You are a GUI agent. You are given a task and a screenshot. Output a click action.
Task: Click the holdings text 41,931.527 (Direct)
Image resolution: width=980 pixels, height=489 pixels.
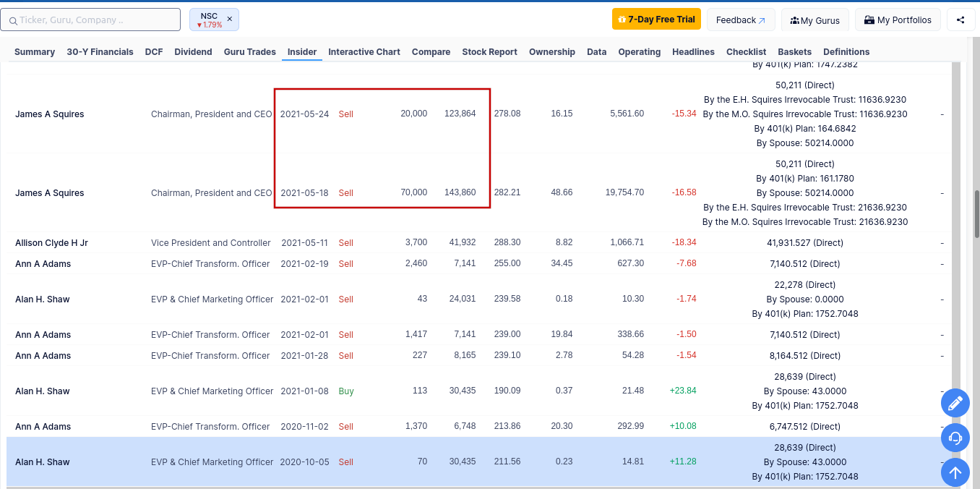pos(805,243)
